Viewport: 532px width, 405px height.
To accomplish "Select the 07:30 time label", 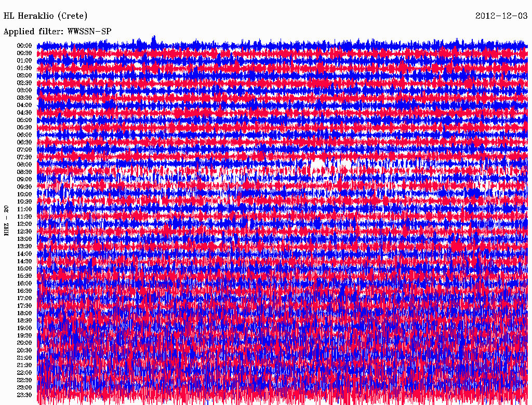I will (24, 157).
